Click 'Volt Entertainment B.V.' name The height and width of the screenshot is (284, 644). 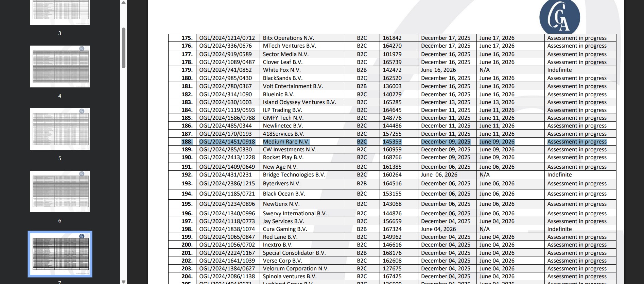pyautogui.click(x=293, y=86)
